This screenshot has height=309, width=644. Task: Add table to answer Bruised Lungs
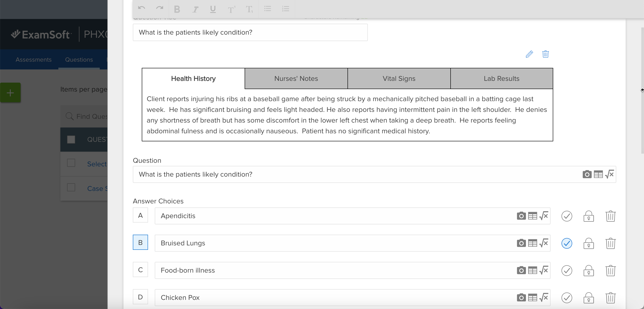click(532, 243)
